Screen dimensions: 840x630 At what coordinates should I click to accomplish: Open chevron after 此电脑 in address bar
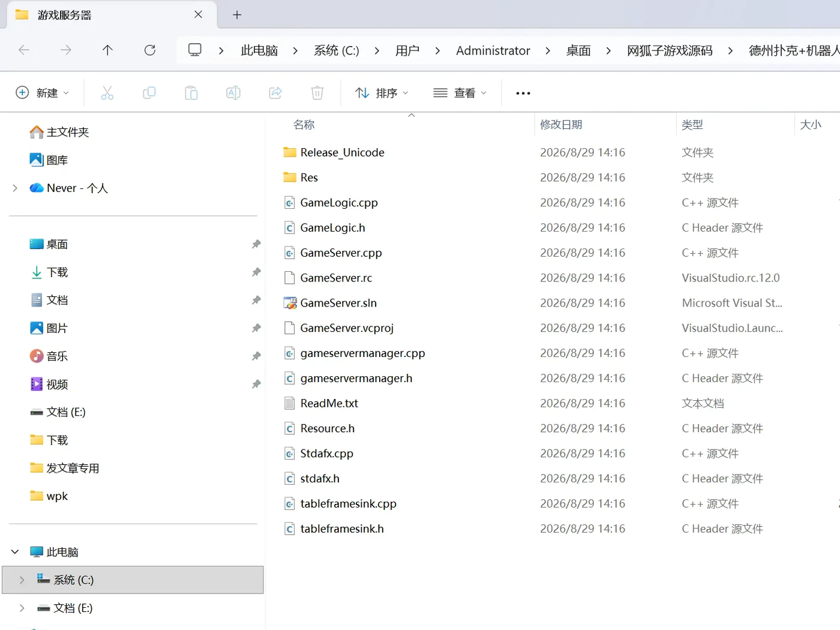295,51
